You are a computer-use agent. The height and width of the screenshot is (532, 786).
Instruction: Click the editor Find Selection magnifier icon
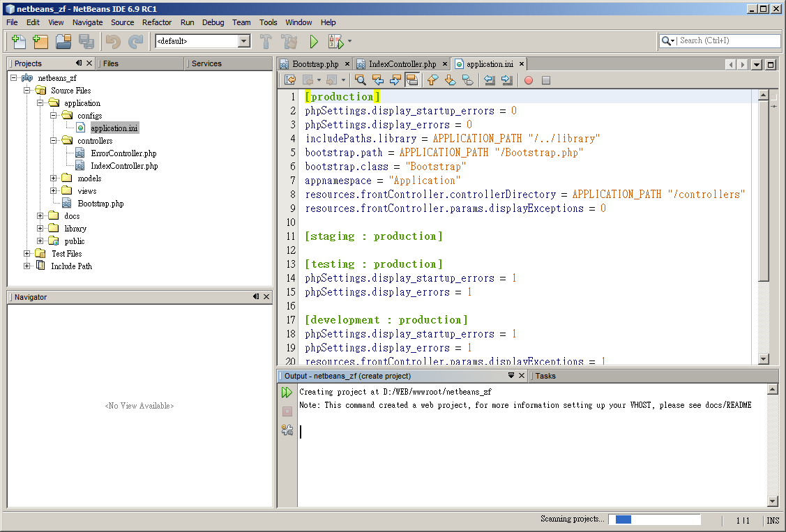tap(360, 80)
